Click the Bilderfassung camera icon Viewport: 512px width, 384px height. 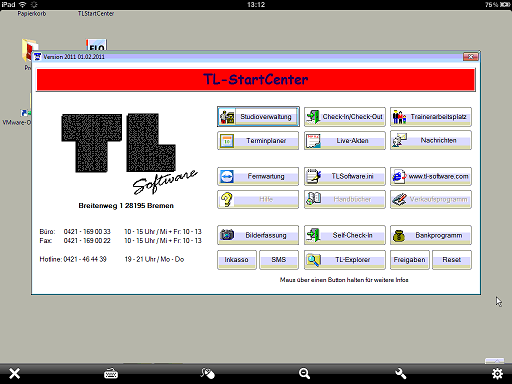tap(227, 235)
